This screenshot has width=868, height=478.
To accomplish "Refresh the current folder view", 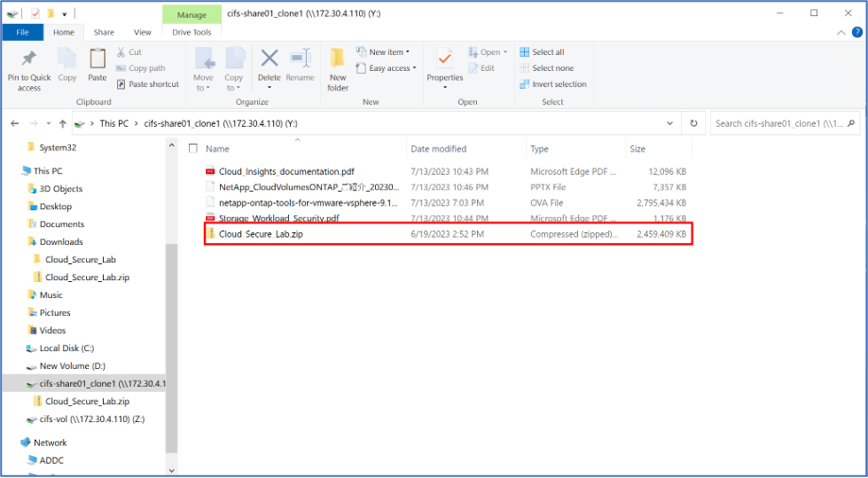I will click(x=693, y=123).
